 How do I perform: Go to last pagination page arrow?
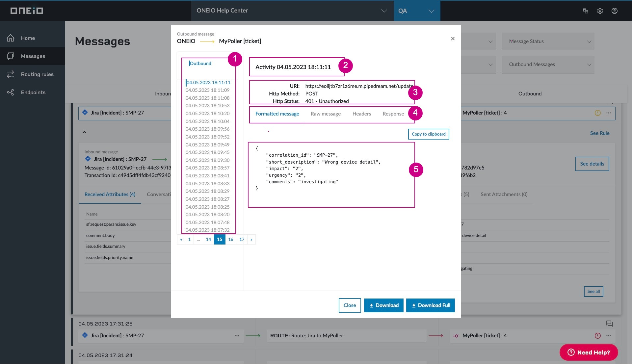click(251, 240)
